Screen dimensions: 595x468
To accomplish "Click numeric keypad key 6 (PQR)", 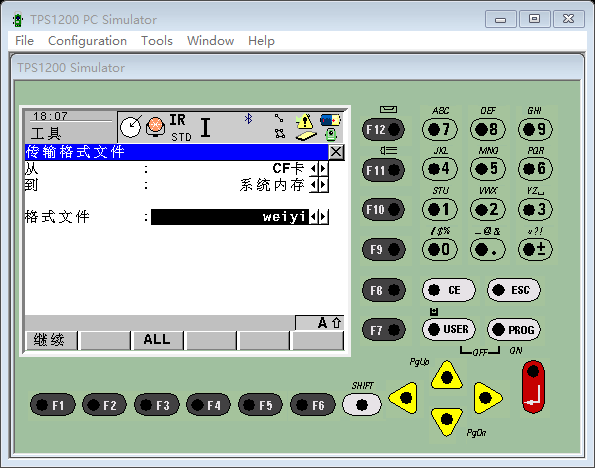I will click(535, 169).
